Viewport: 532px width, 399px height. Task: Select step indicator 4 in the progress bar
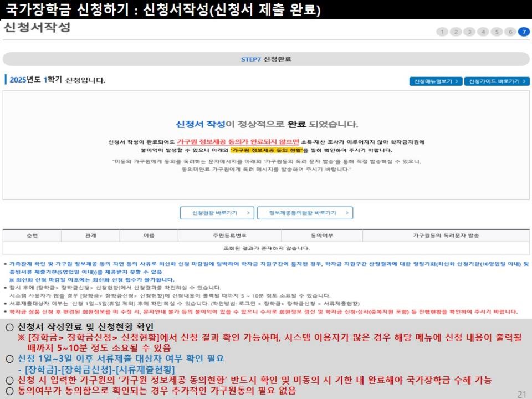[x=483, y=32]
